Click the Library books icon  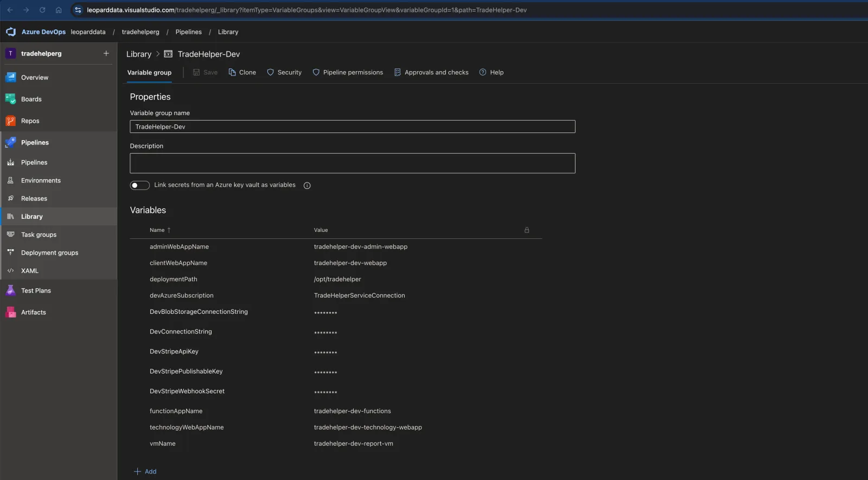(10, 216)
